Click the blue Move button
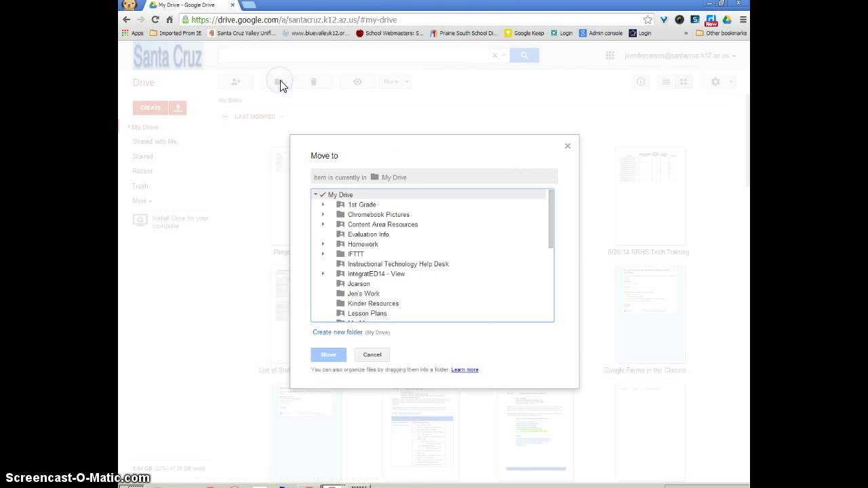 point(329,354)
